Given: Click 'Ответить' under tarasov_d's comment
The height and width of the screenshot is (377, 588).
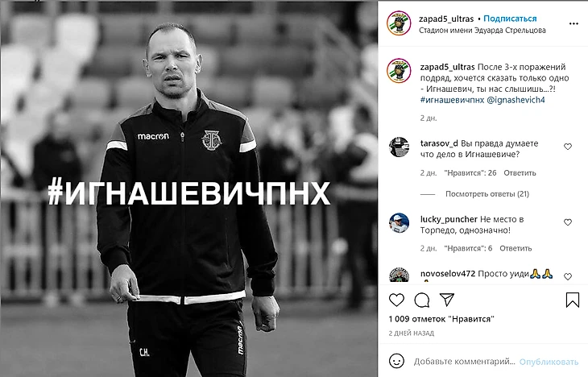Looking at the screenshot, I should (520, 173).
